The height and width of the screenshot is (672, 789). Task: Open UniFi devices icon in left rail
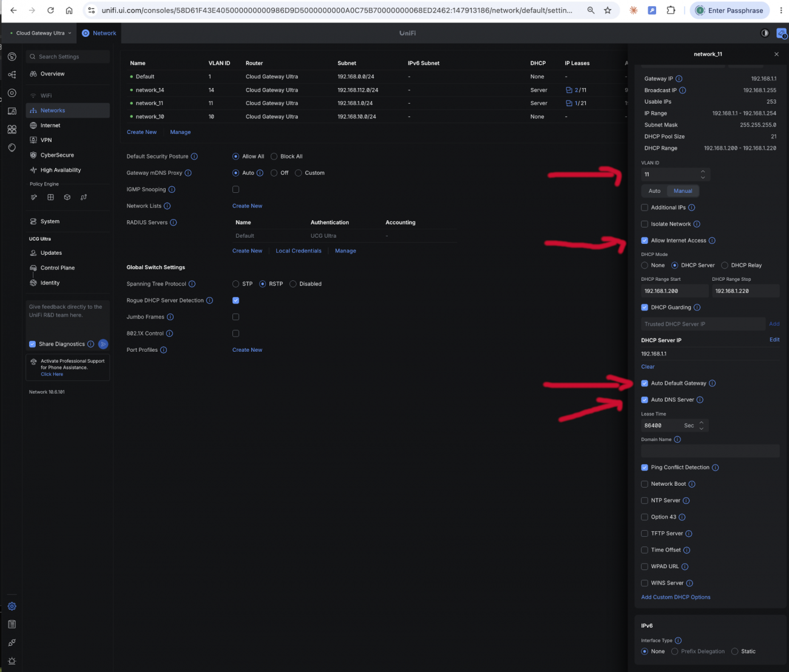(12, 93)
